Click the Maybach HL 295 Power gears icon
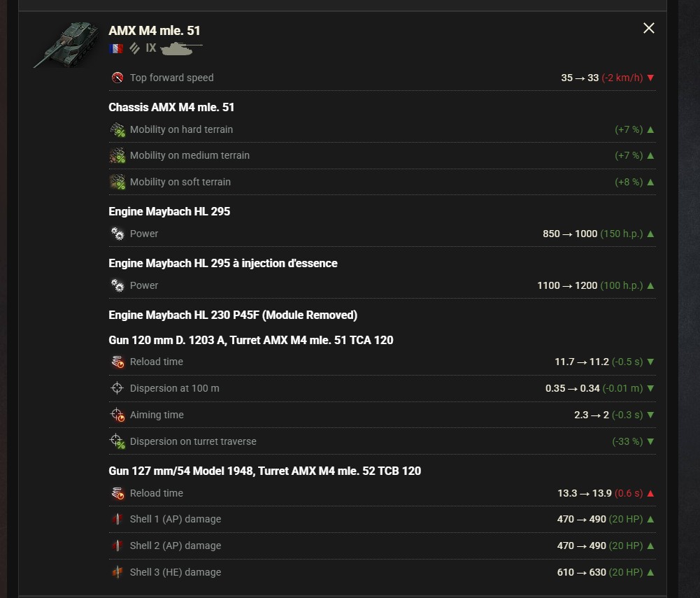The height and width of the screenshot is (598, 700). click(x=117, y=234)
